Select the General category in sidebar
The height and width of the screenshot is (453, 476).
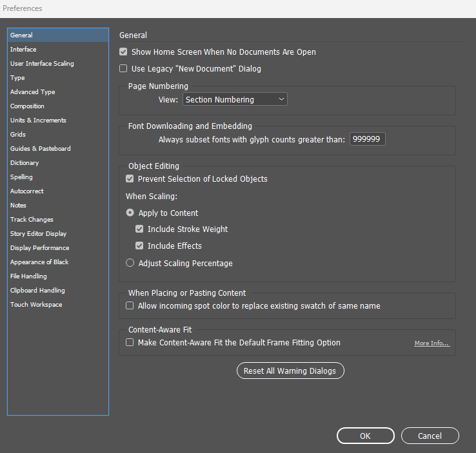(58, 35)
